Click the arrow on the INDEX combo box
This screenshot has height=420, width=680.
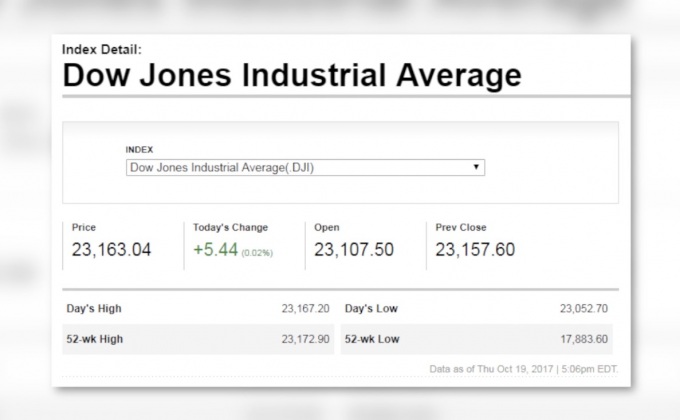pos(476,167)
